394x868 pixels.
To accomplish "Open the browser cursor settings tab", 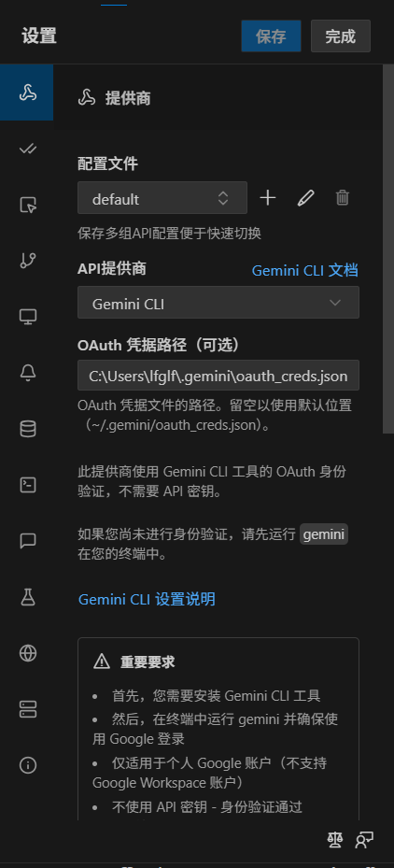I will [27, 205].
